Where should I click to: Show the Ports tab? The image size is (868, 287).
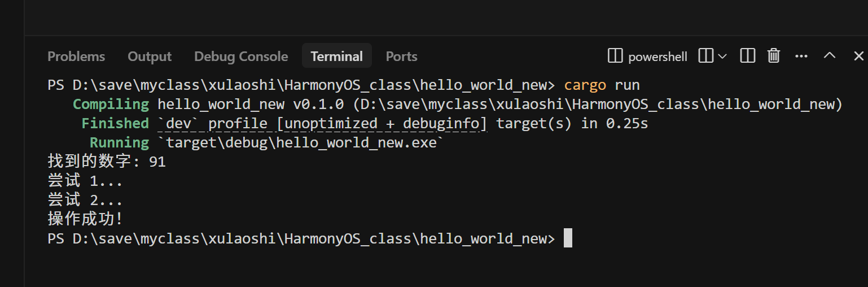click(401, 56)
